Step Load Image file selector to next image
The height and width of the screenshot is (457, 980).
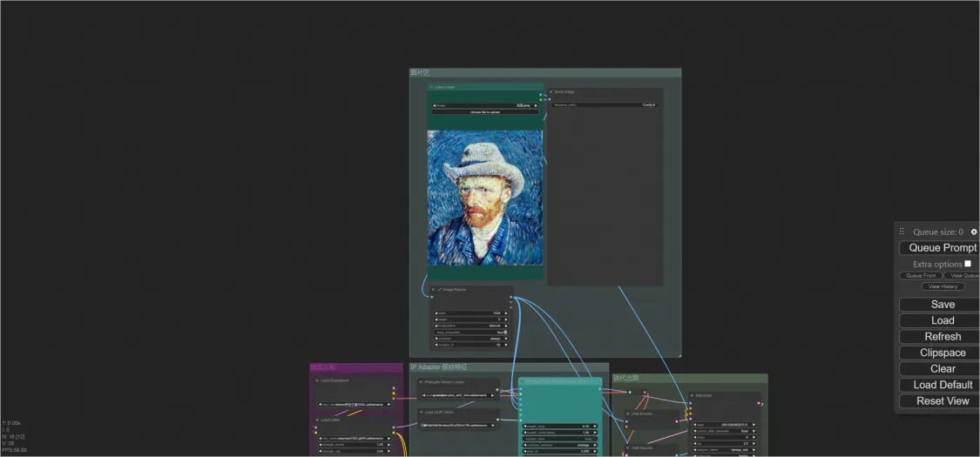click(x=537, y=105)
